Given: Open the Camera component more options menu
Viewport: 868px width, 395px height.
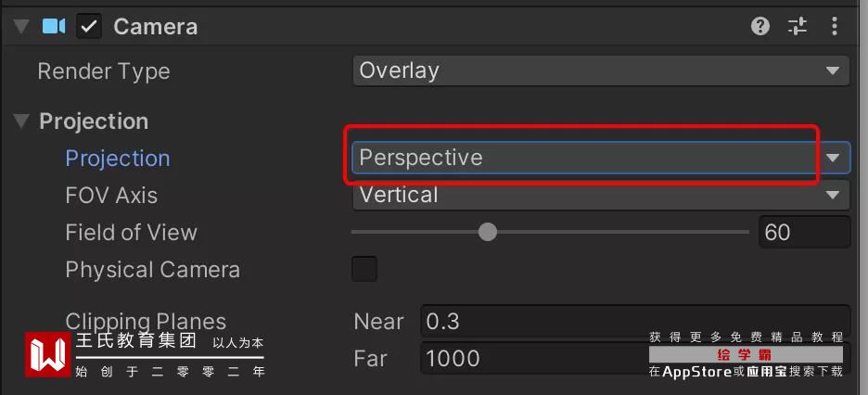Looking at the screenshot, I should click(835, 26).
